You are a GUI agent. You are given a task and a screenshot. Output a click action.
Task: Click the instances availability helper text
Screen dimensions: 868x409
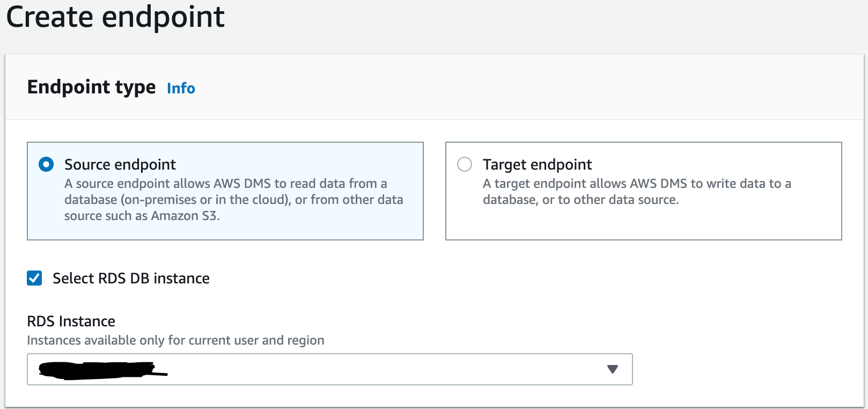[x=175, y=340]
